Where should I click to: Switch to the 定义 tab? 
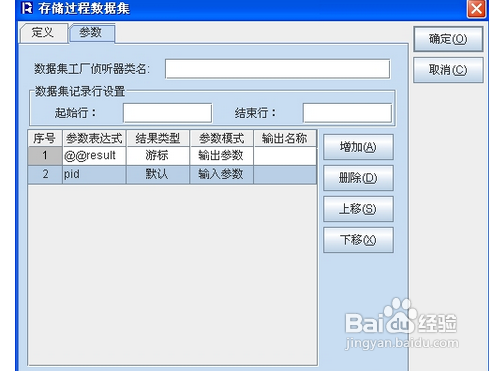click(44, 33)
